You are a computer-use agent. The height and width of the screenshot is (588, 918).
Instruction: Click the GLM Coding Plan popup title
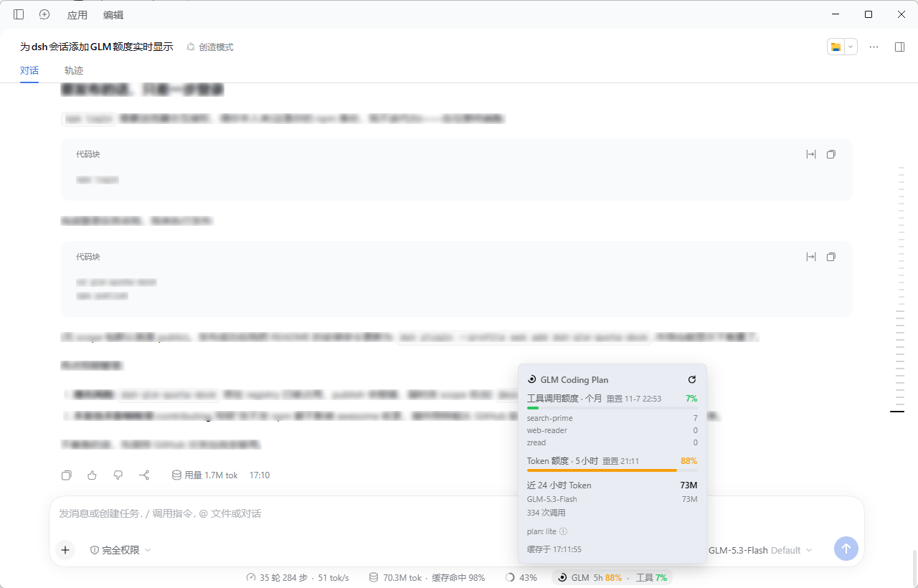click(x=574, y=379)
